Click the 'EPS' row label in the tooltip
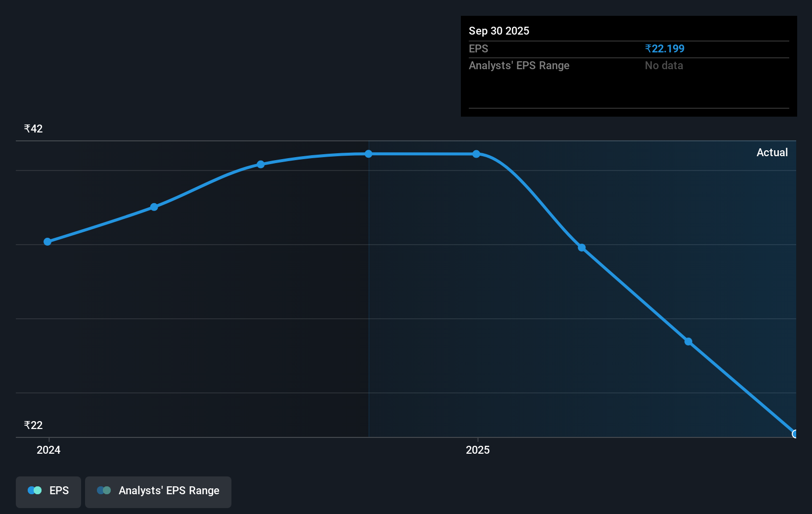The image size is (812, 514). pyautogui.click(x=478, y=49)
